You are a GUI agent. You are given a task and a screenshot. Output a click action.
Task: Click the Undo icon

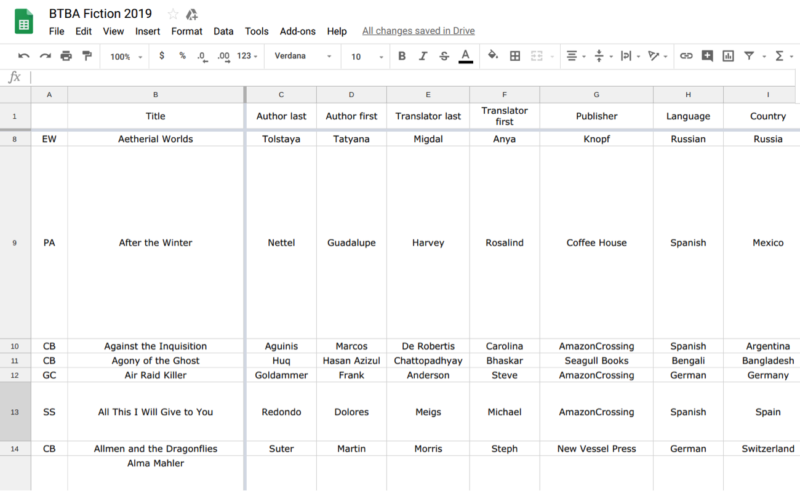click(x=23, y=56)
